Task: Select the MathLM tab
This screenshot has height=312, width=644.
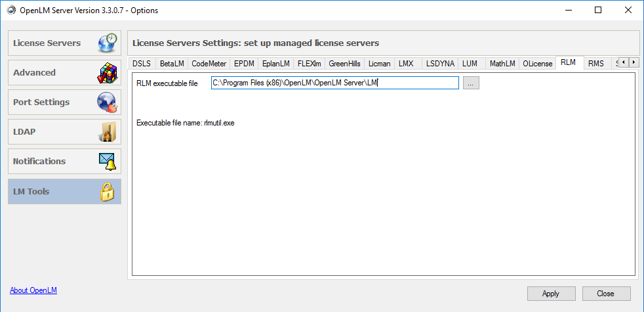Action: pyautogui.click(x=502, y=64)
